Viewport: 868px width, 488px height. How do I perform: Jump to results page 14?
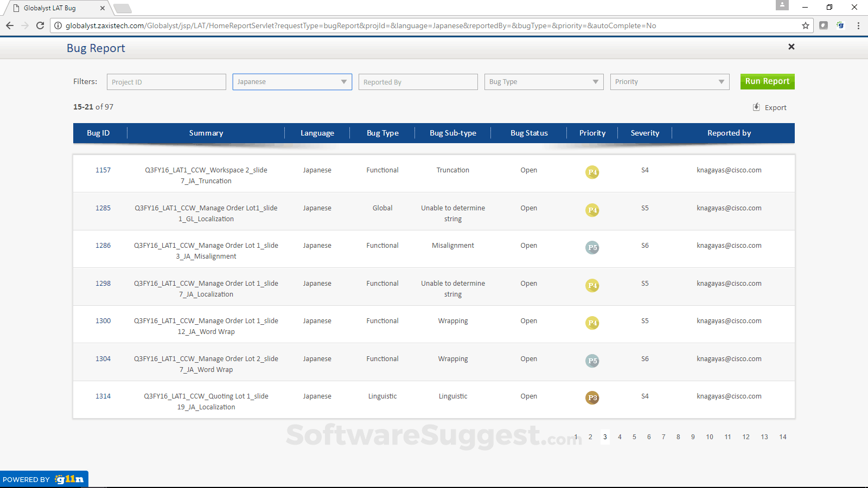point(783,437)
